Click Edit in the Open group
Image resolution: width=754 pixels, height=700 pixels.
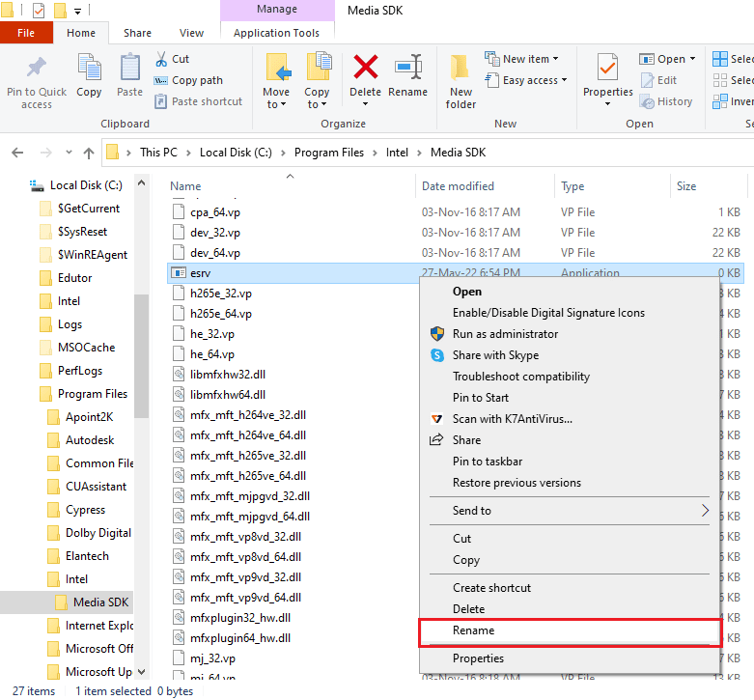coord(658,80)
